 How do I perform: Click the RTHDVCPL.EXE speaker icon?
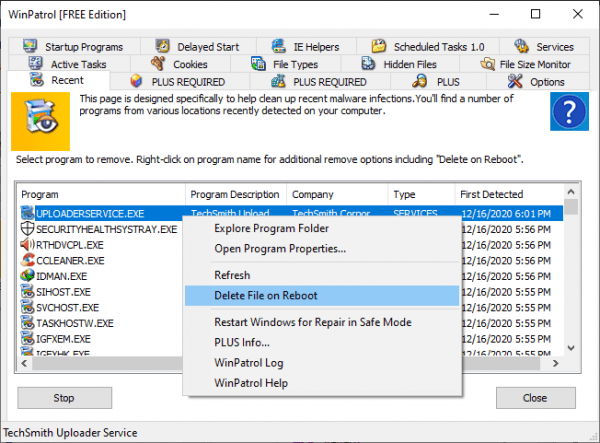coord(27,244)
